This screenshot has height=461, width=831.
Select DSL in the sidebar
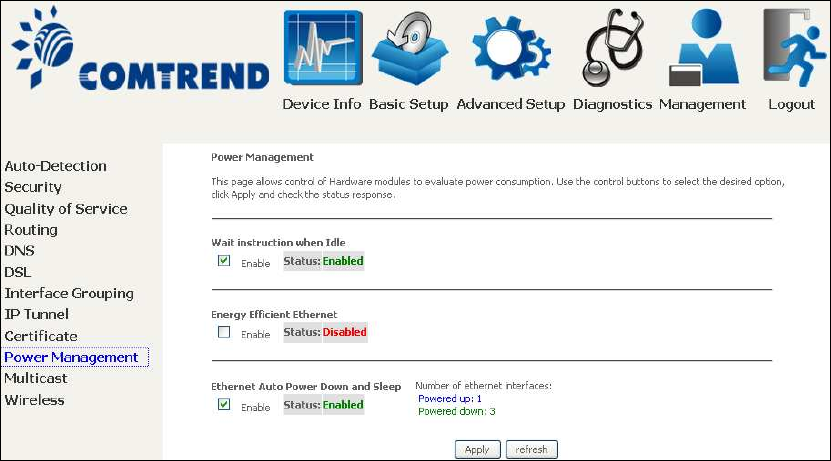click(17, 272)
